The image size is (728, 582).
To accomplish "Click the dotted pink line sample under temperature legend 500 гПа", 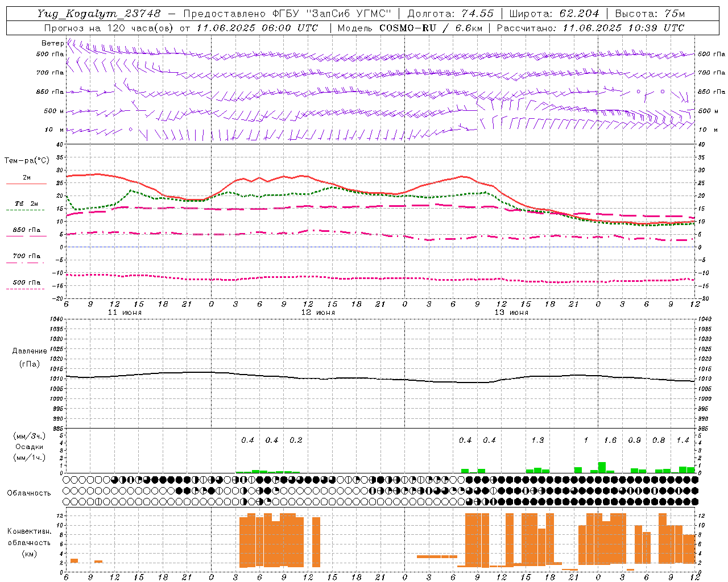I will [25, 289].
